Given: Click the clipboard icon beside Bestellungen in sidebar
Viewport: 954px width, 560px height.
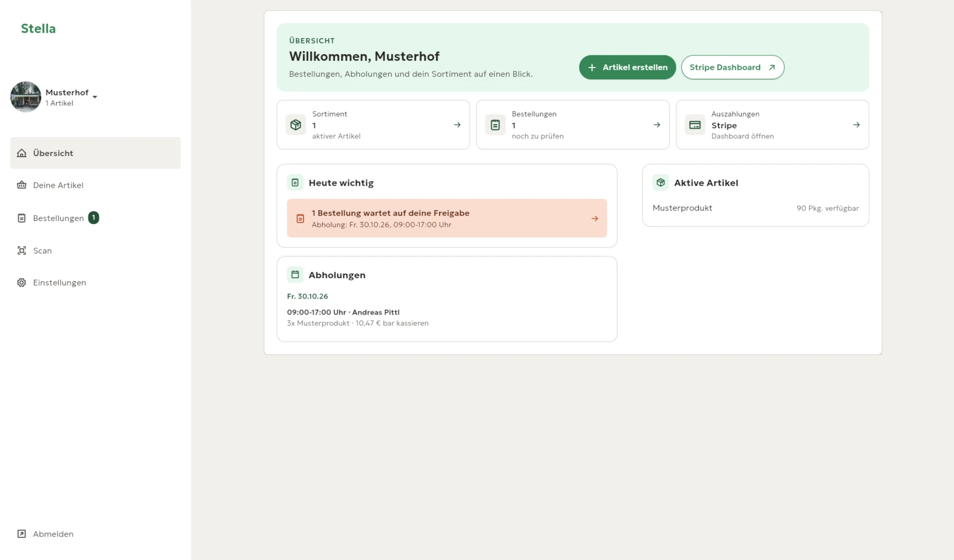Looking at the screenshot, I should (21, 218).
